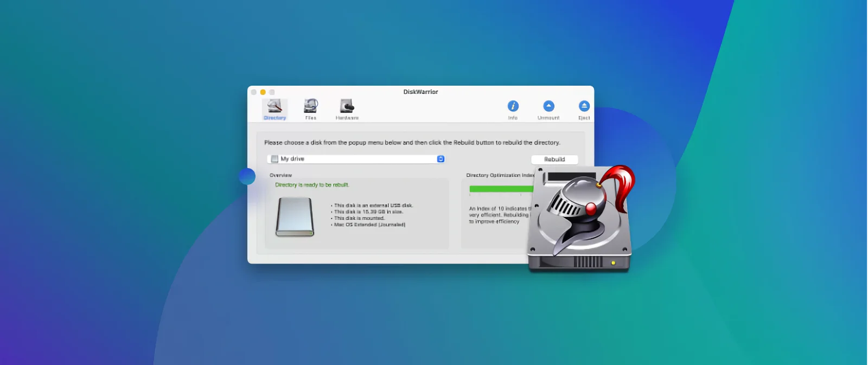The width and height of the screenshot is (868, 365).
Task: Select the external drive image in Overview
Action: tap(295, 217)
